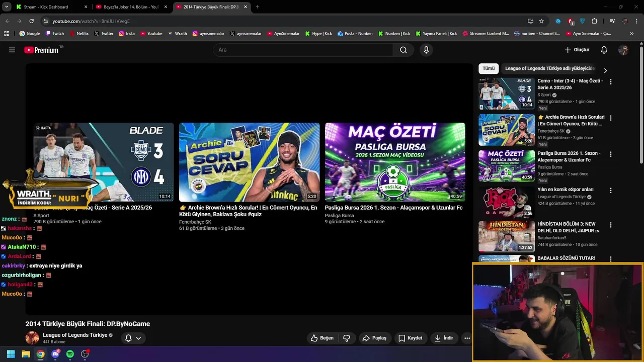
Task: Show the next filter chips with the arrow
Action: (605, 70)
